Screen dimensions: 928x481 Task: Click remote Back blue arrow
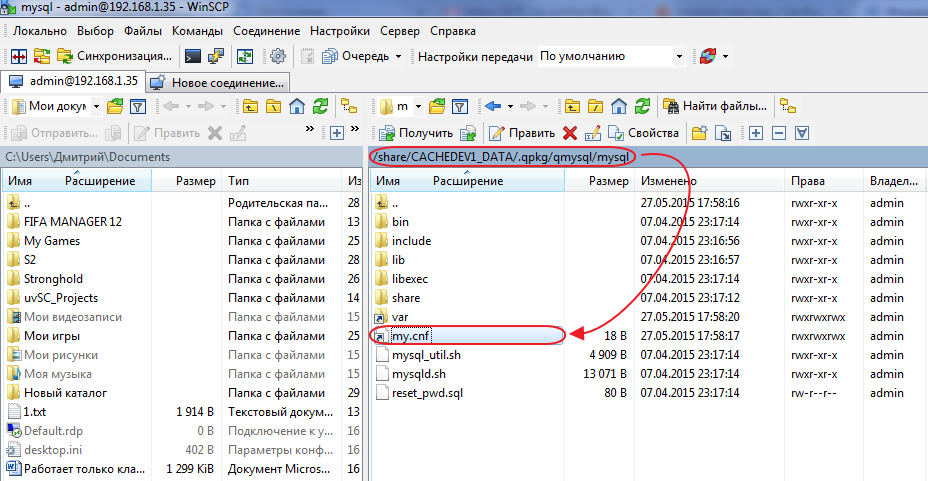(492, 106)
